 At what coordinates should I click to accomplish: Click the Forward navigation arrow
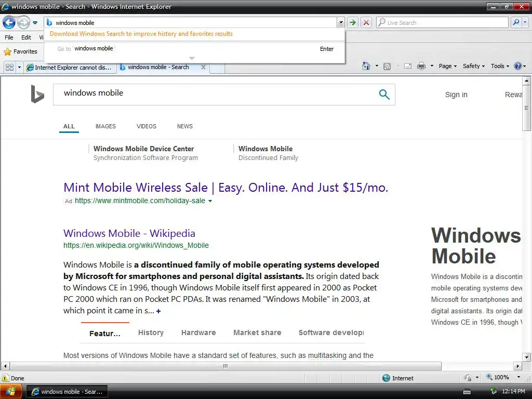23,23
